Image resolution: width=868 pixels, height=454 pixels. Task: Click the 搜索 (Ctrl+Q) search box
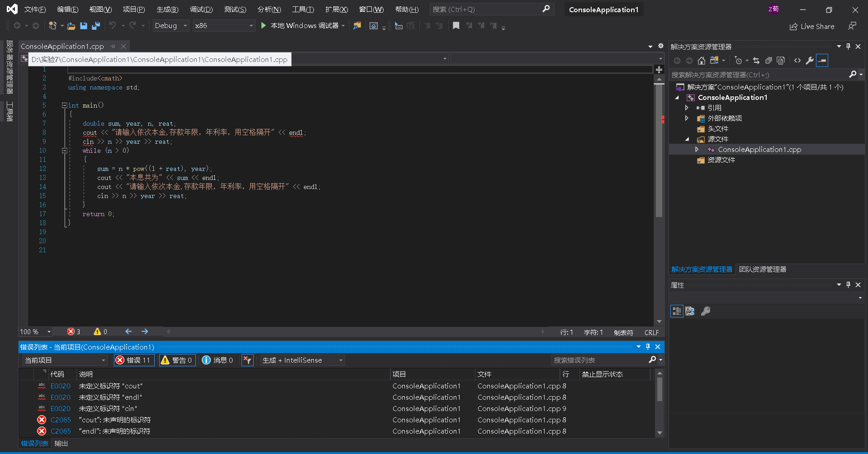point(491,9)
